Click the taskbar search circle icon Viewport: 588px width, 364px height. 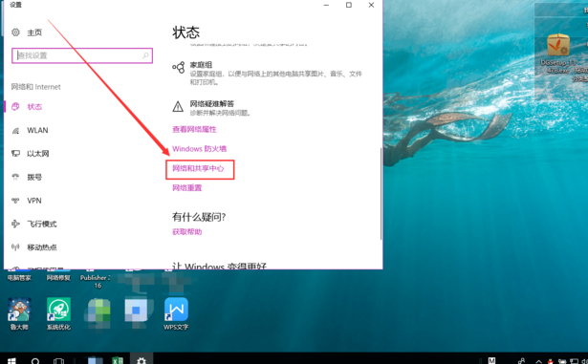tap(35, 360)
